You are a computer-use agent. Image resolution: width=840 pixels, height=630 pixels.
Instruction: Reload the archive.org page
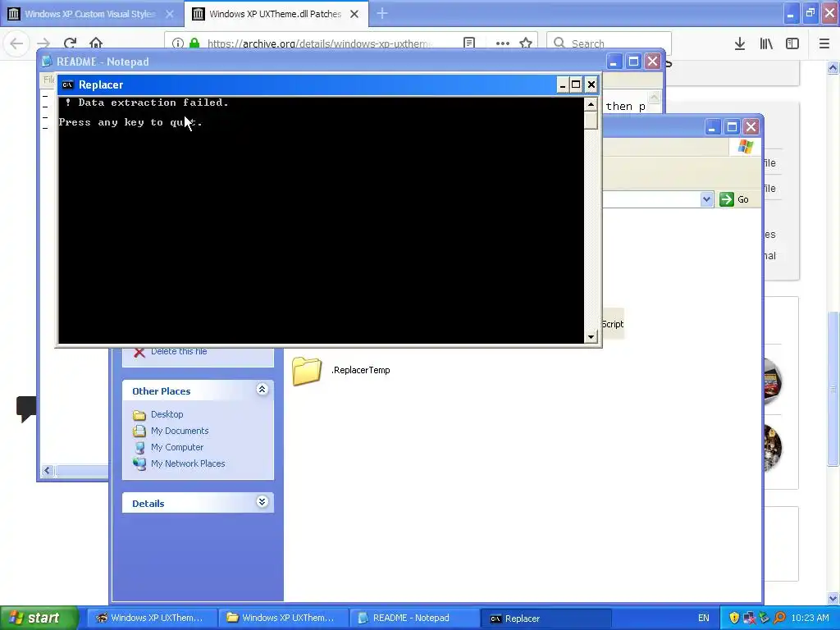click(71, 43)
